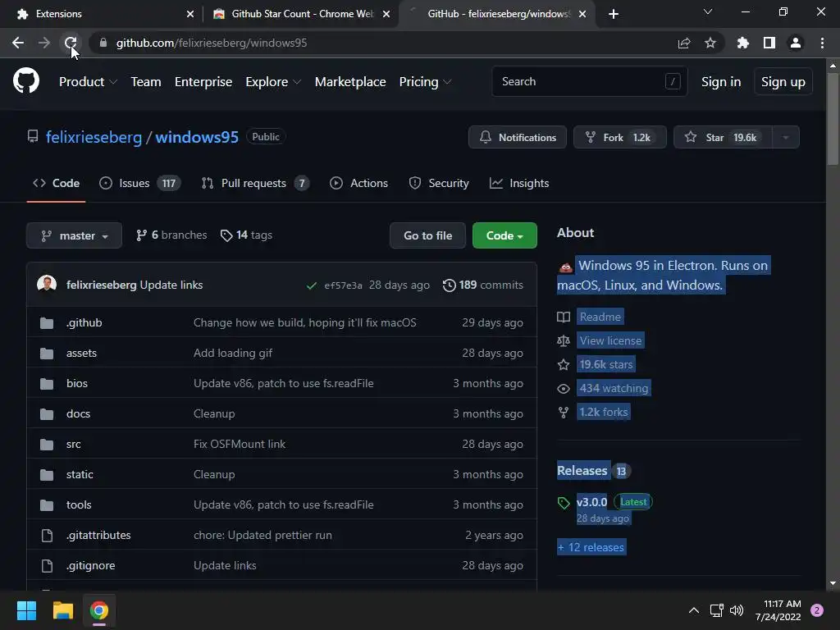Click the .gitignore file icon
This screenshot has height=630, width=840.
(x=47, y=566)
